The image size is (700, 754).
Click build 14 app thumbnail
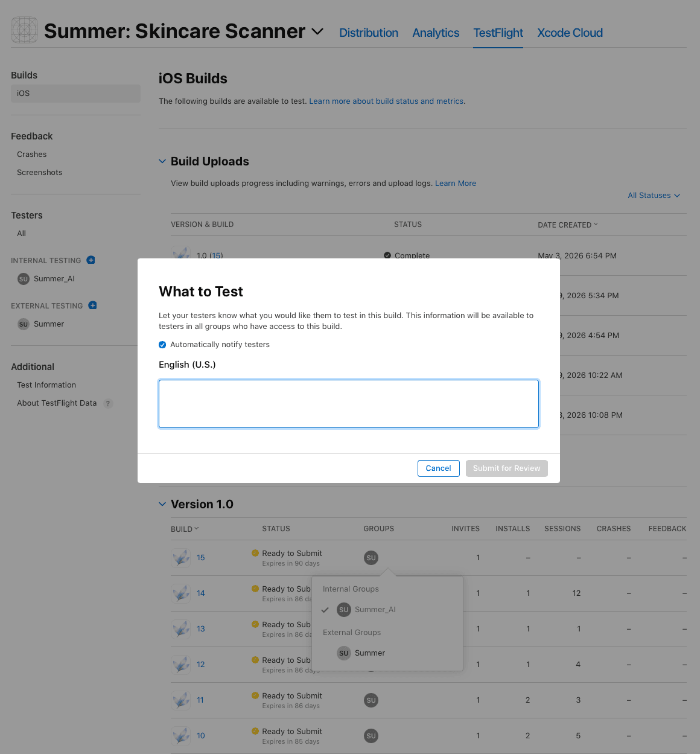[181, 593]
